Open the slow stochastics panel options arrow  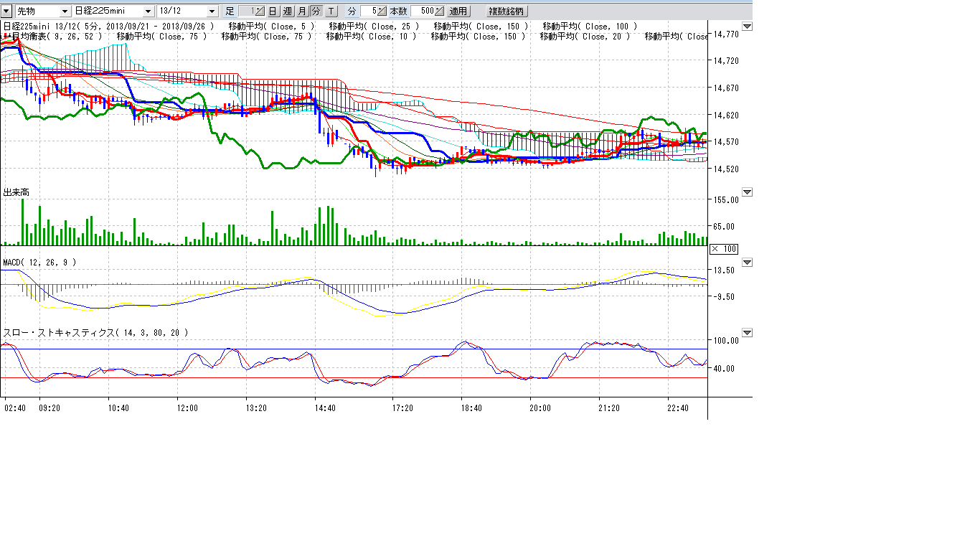click(747, 333)
